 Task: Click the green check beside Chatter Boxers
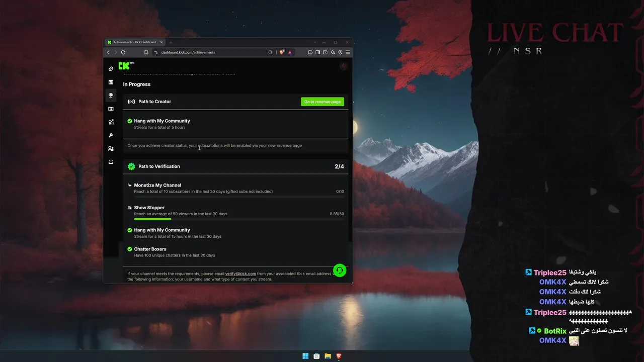point(130,249)
